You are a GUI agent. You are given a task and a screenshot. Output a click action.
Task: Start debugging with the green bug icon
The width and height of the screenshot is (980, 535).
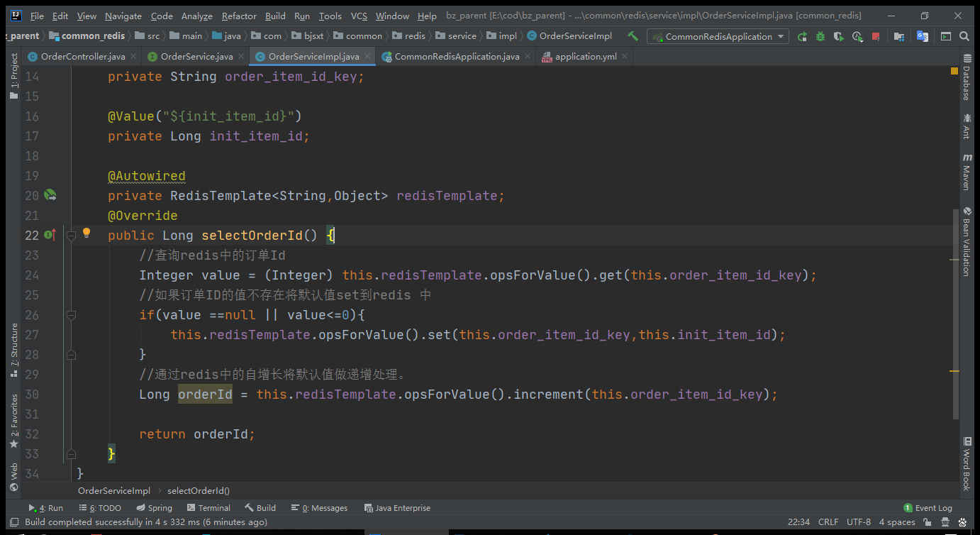(x=820, y=36)
